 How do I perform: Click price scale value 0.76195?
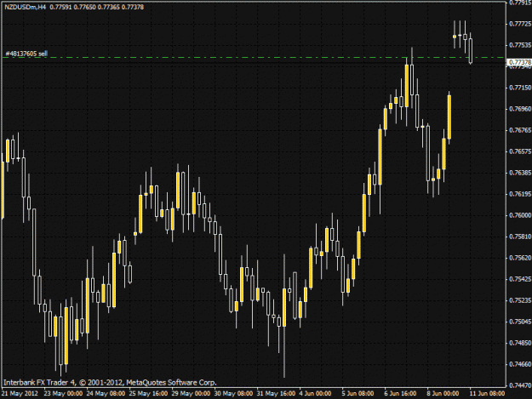(520, 194)
